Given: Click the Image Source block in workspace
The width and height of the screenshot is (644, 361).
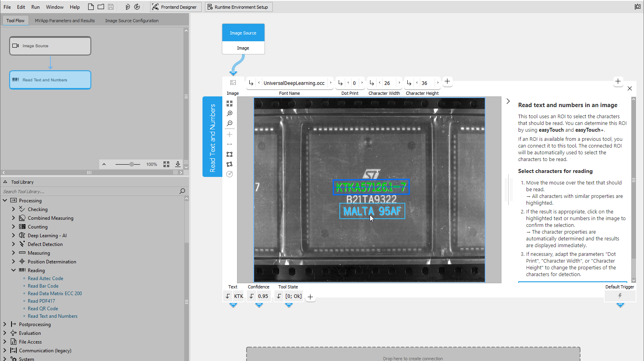Looking at the screenshot, I should [243, 33].
